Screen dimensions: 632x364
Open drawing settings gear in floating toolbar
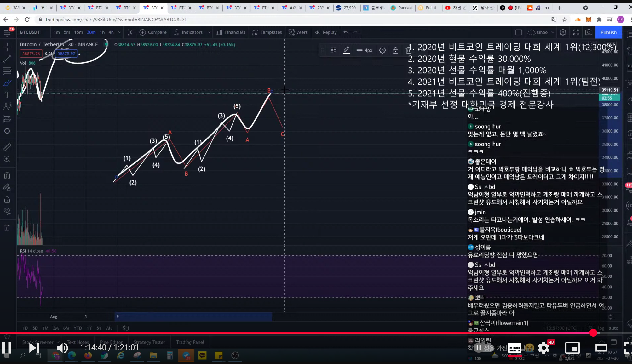(x=382, y=50)
